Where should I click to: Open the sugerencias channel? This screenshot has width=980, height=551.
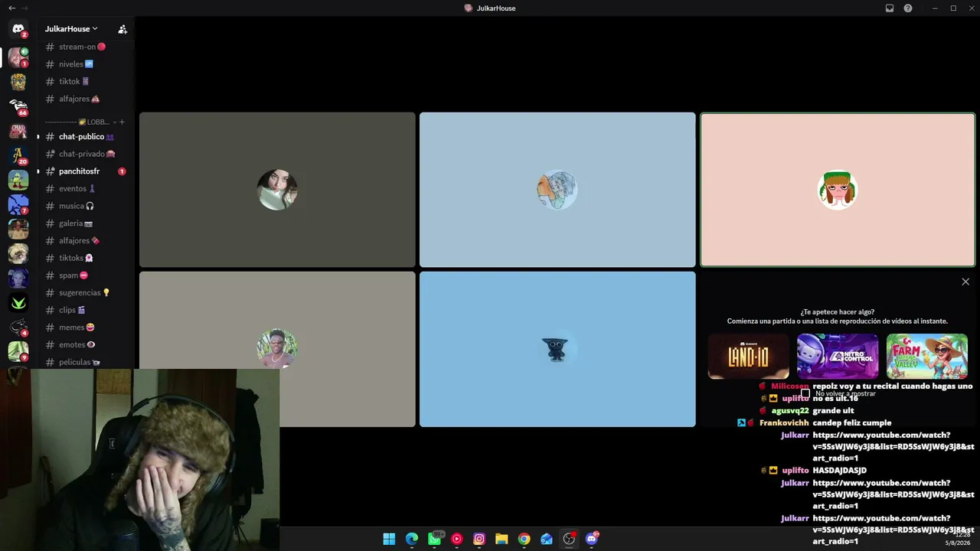tap(83, 292)
